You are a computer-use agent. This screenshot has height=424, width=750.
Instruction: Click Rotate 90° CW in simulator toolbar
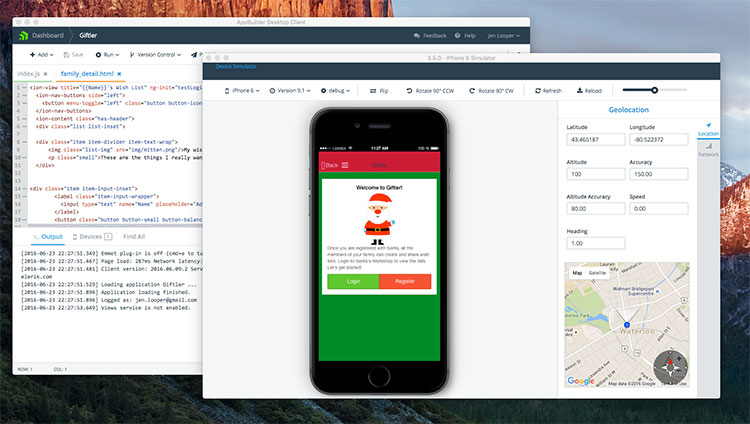pyautogui.click(x=491, y=90)
